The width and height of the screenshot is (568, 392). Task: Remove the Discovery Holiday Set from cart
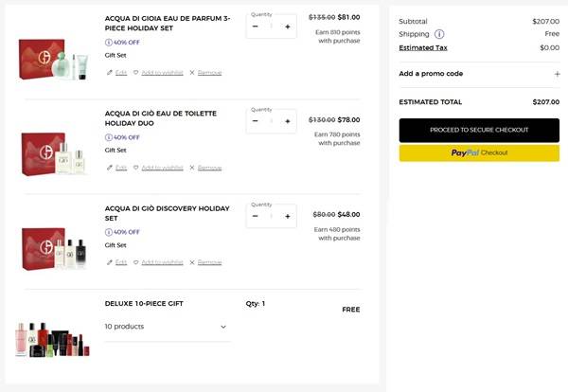click(x=205, y=262)
